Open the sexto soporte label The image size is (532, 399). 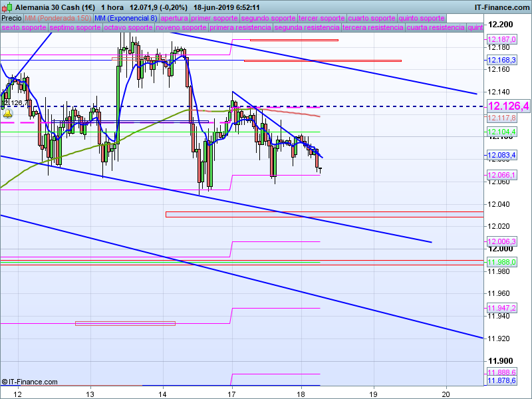(x=24, y=28)
